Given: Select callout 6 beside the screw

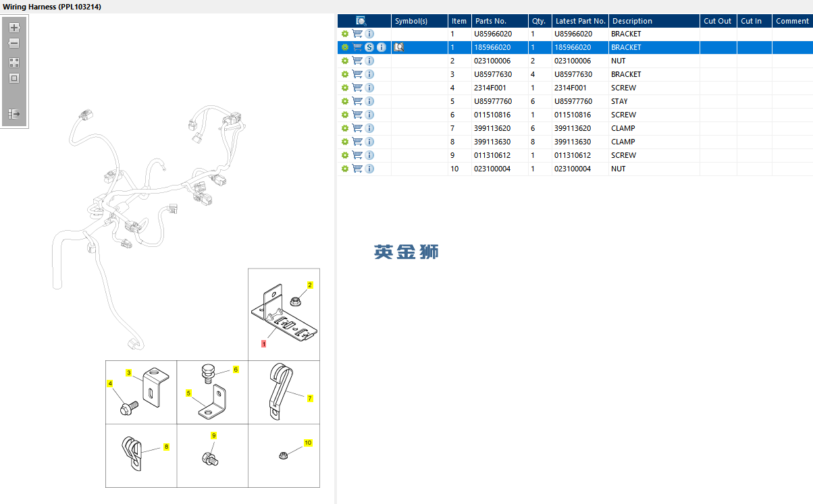Looking at the screenshot, I should pyautogui.click(x=236, y=370).
